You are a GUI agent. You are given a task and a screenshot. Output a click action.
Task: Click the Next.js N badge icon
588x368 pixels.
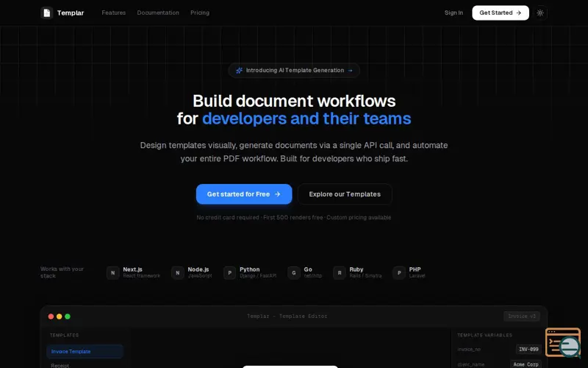(x=113, y=272)
